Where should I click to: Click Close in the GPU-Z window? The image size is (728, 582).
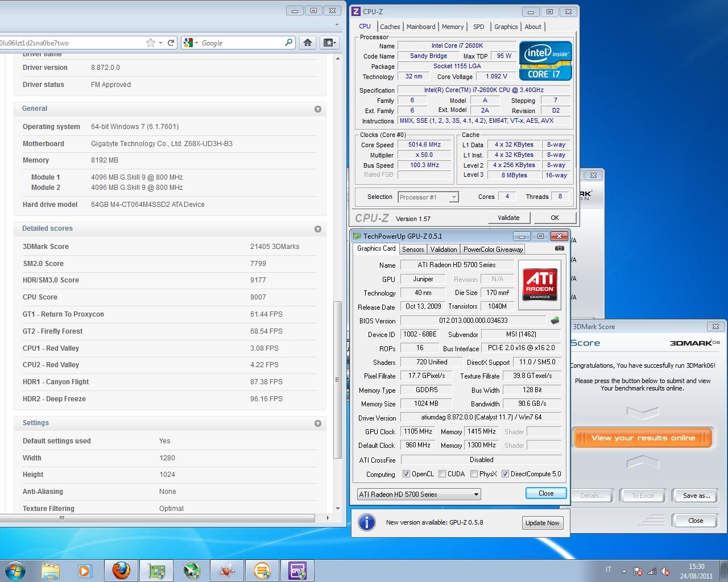pyautogui.click(x=546, y=493)
